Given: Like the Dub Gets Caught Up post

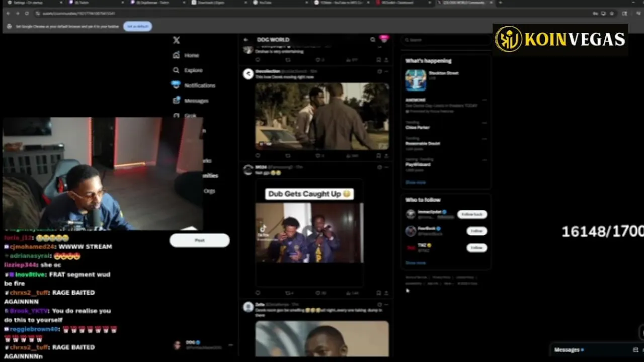Looking at the screenshot, I should 319,293.
